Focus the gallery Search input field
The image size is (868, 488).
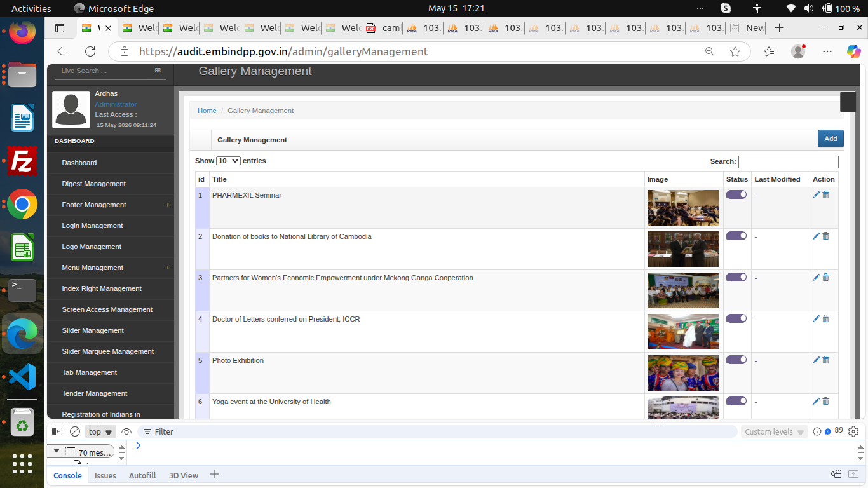click(789, 162)
